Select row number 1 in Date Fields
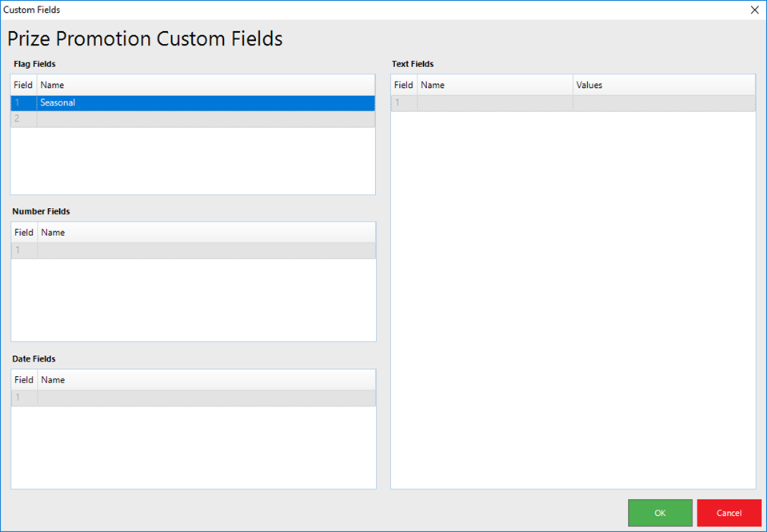Screen dimensions: 767x532 point(24,398)
